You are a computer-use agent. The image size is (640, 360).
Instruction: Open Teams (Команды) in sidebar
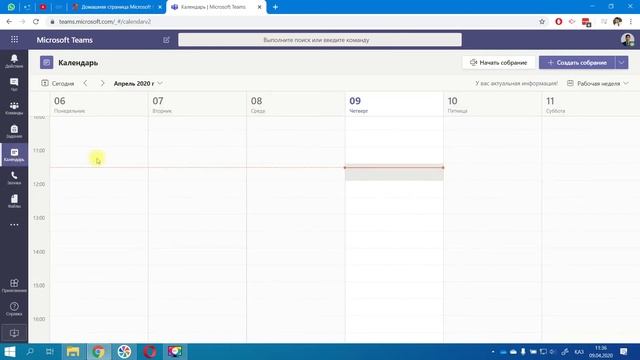pyautogui.click(x=14, y=108)
